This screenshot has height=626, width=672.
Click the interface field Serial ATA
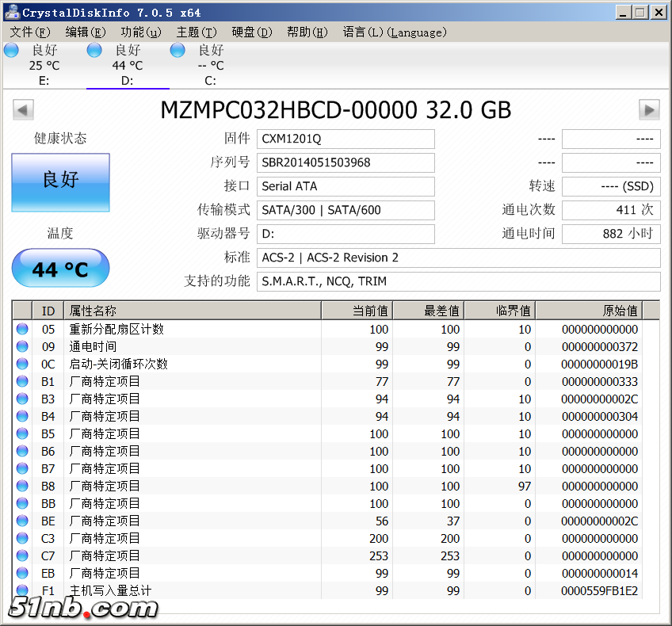click(x=346, y=186)
